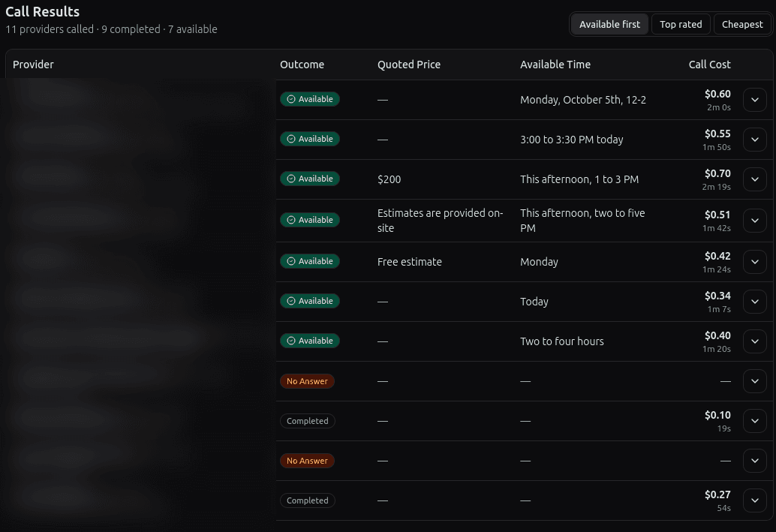This screenshot has width=776, height=532.
Task: Click the $0.10 call cost
Action: (x=717, y=415)
